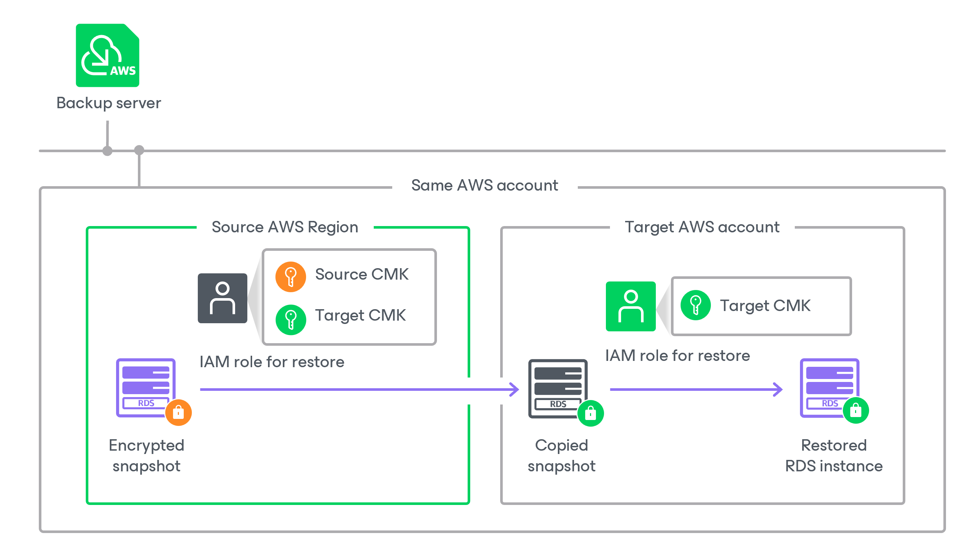This screenshot has width=980, height=560.
Task: Select the dark gray Copied snapshot RDS icon
Action: pyautogui.click(x=558, y=389)
